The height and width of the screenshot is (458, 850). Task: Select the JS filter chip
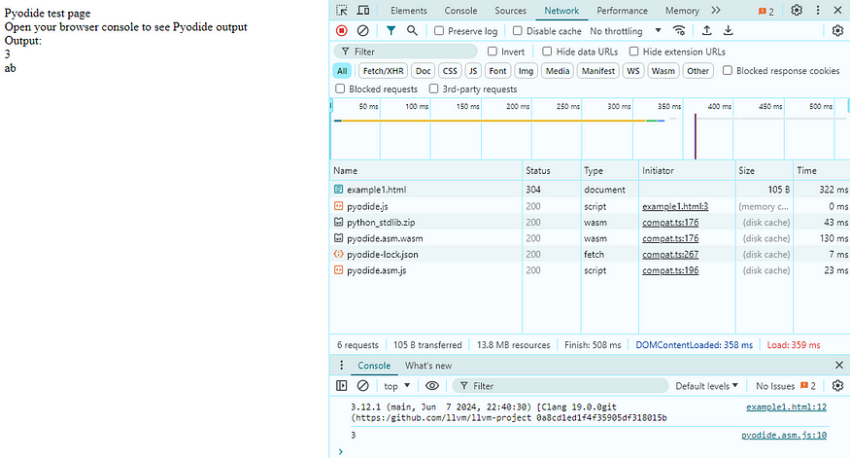pos(473,70)
